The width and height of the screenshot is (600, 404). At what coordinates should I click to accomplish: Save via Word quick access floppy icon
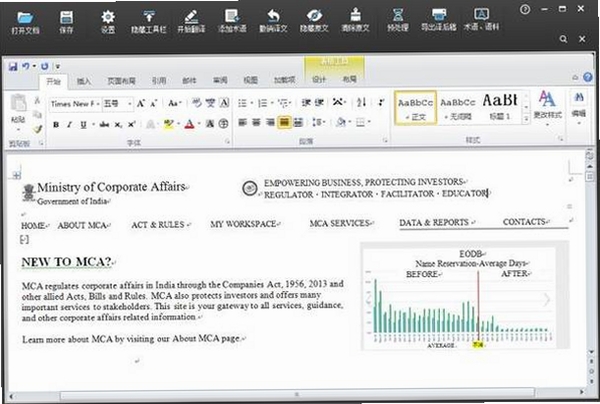pos(13,67)
